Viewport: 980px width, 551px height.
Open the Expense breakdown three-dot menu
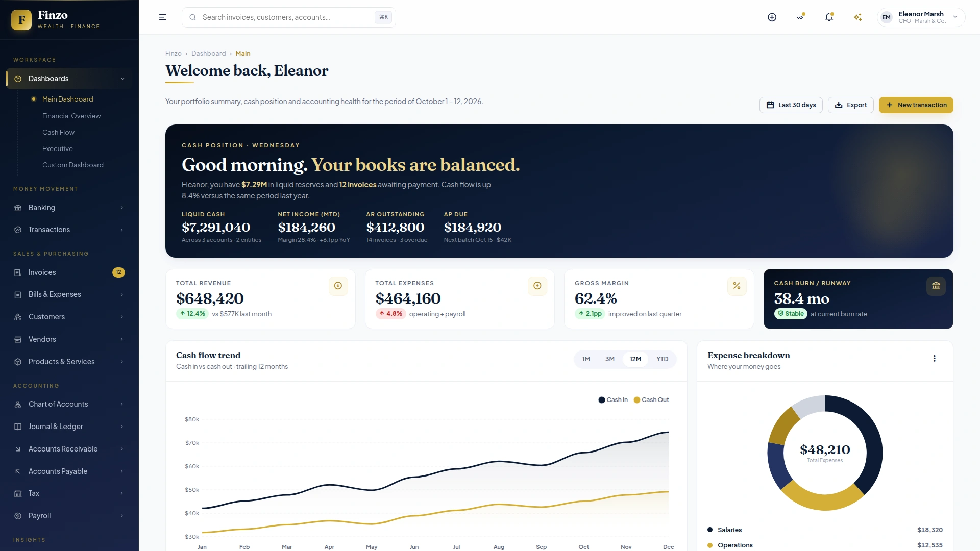(x=934, y=359)
